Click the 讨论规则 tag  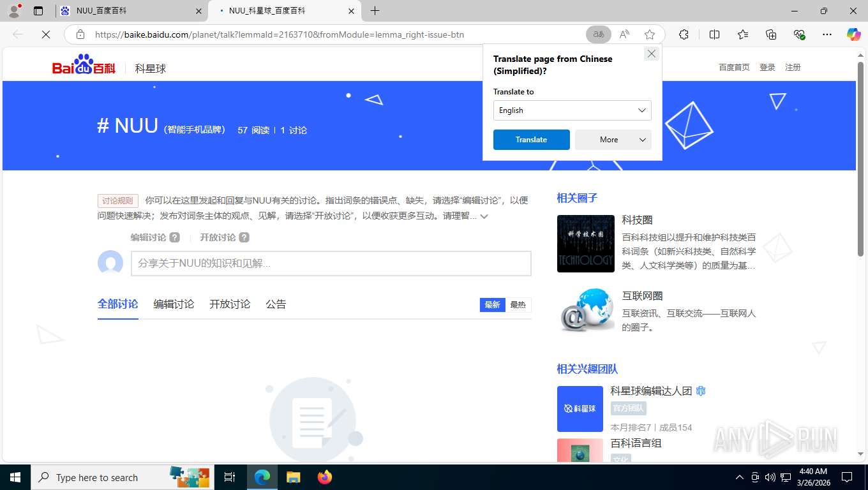[118, 200]
